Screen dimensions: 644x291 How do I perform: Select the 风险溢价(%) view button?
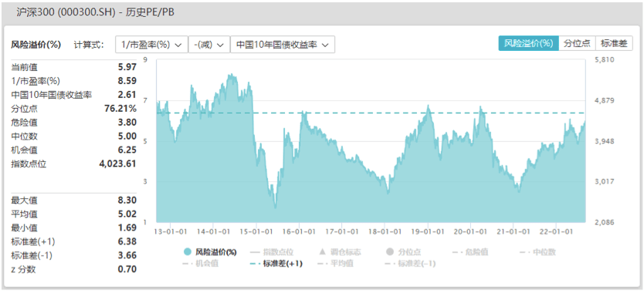[x=529, y=43]
